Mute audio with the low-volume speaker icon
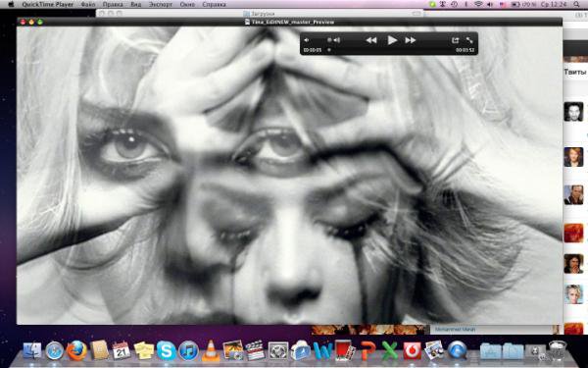The width and height of the screenshot is (588, 368). coord(307,40)
